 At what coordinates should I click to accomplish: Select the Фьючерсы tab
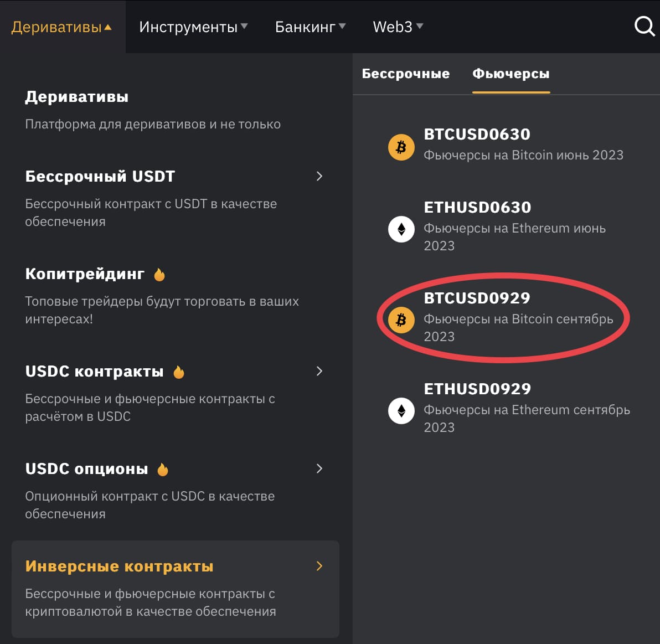pyautogui.click(x=511, y=74)
